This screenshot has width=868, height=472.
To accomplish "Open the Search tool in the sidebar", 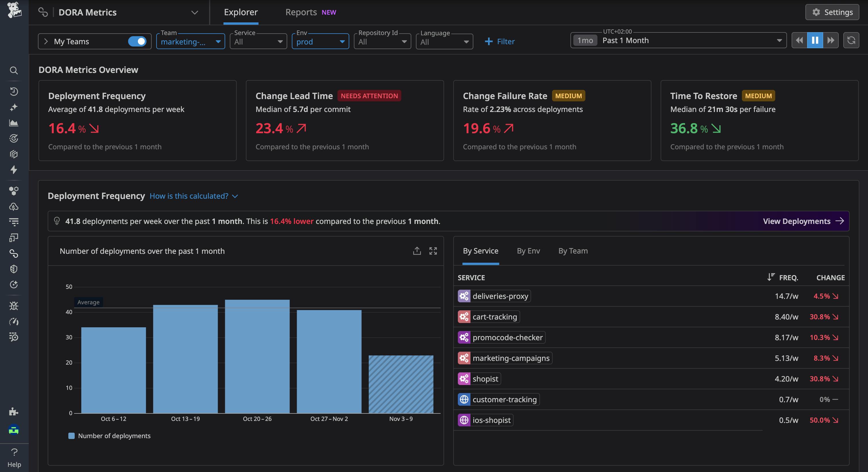I will [13, 70].
